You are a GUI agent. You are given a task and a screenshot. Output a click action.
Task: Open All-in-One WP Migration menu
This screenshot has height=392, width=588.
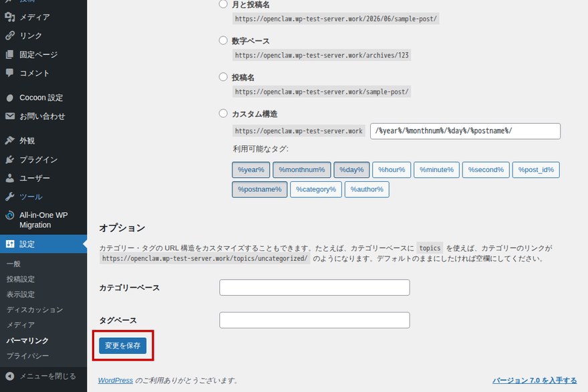point(43,220)
